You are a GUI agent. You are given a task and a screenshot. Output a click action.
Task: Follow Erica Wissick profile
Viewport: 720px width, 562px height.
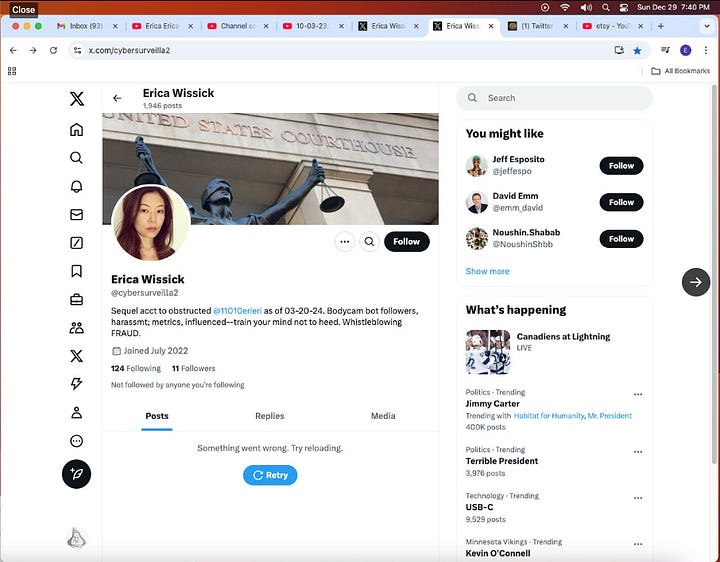click(x=406, y=242)
